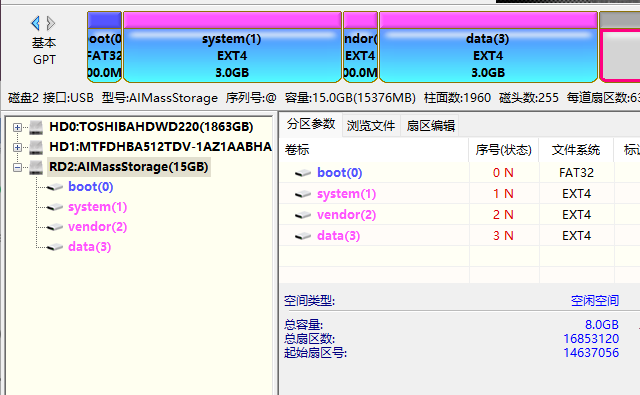Click the 16853120 total sectors value

[591, 339]
